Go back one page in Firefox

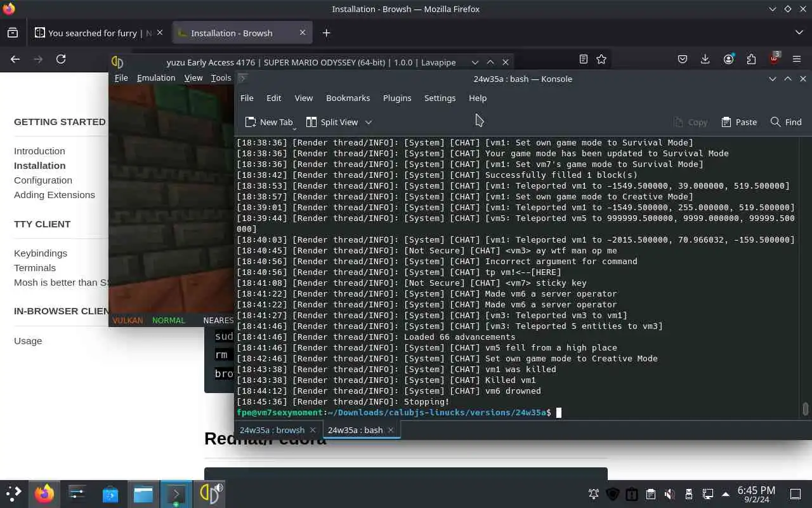click(15, 59)
